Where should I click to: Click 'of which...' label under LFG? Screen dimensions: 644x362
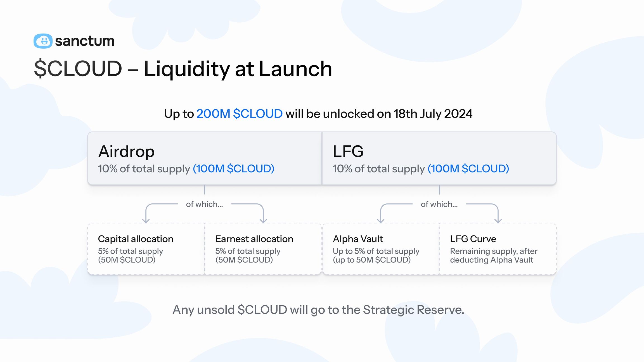click(439, 204)
